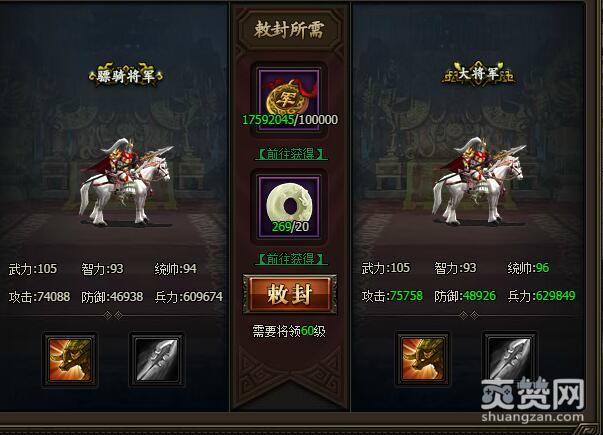Screen dimensions: 603x435
Task: Click the 269/20 jade count
Action: pos(290,227)
